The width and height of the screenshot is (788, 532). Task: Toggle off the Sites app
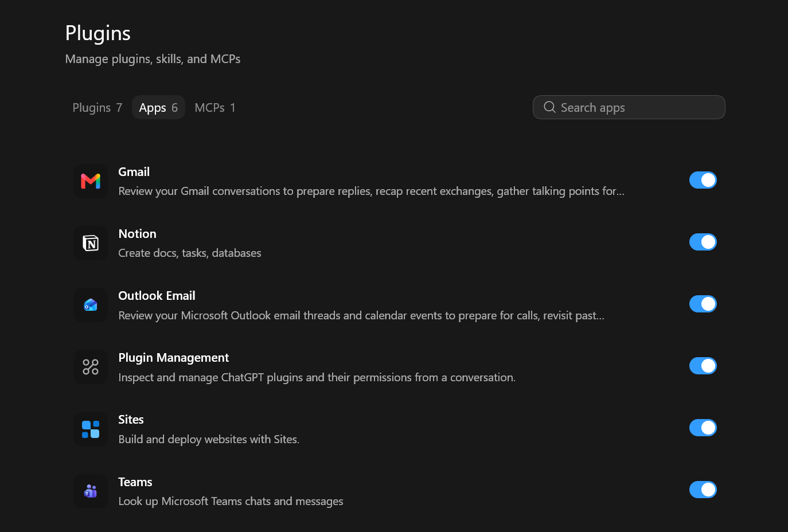click(703, 428)
